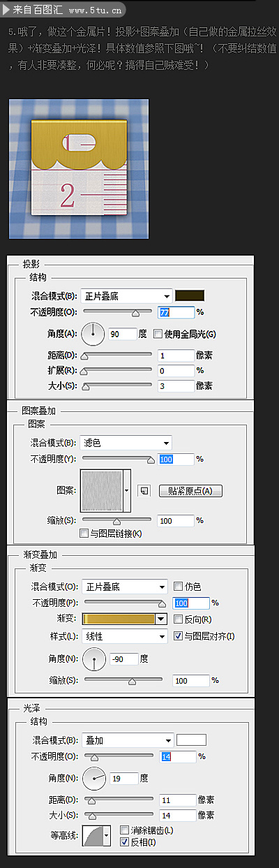Click the metal icon preview image
Image resolution: width=279 pixels, height=868 pixels.
click(79, 169)
